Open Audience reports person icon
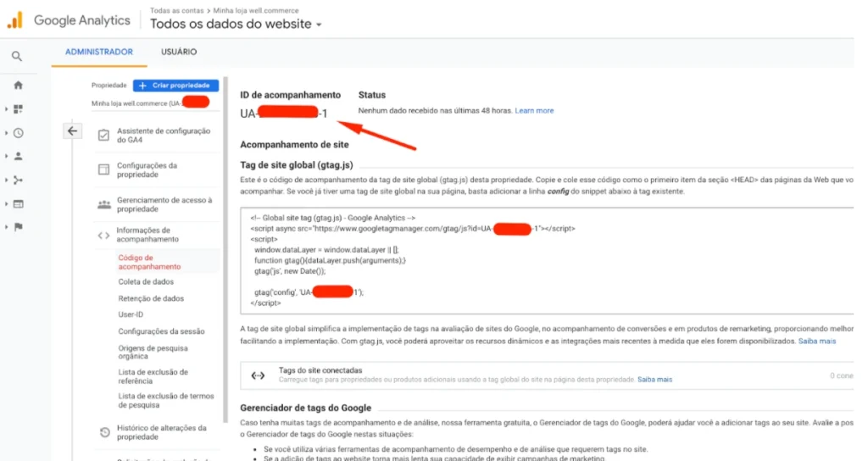868x461 pixels. point(18,156)
